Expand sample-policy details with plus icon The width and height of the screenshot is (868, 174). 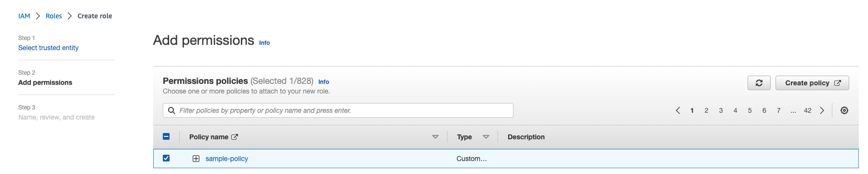(196, 159)
